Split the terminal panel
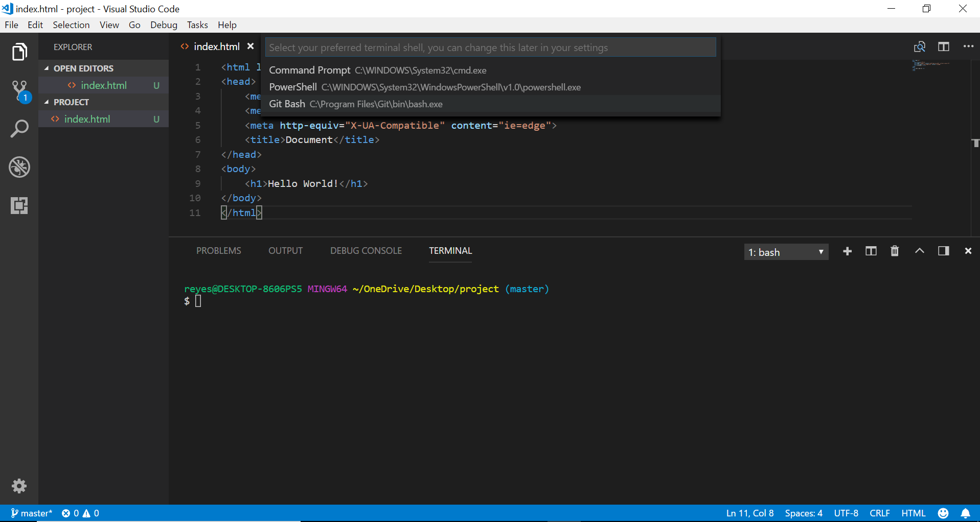 coord(871,251)
